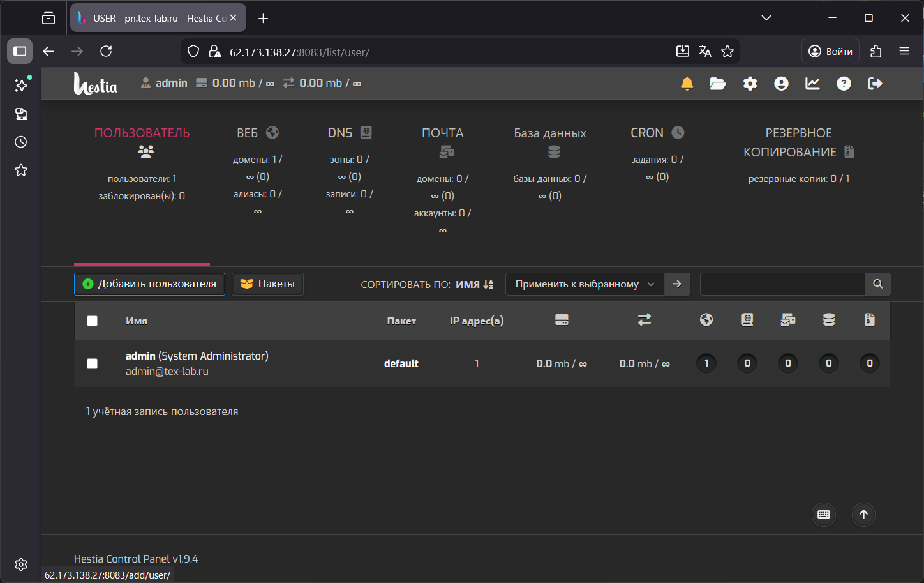This screenshot has height=583, width=924.
Task: Switch to the CRON tab
Action: click(x=657, y=133)
